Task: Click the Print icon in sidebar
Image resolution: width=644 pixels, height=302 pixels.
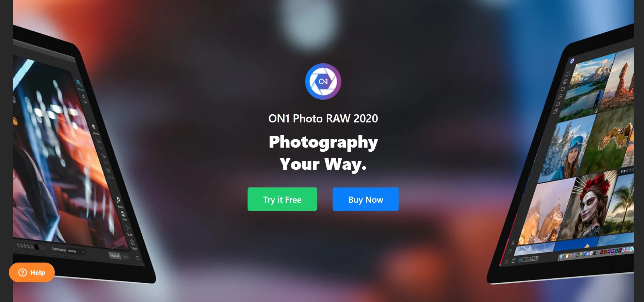Action: (123, 215)
